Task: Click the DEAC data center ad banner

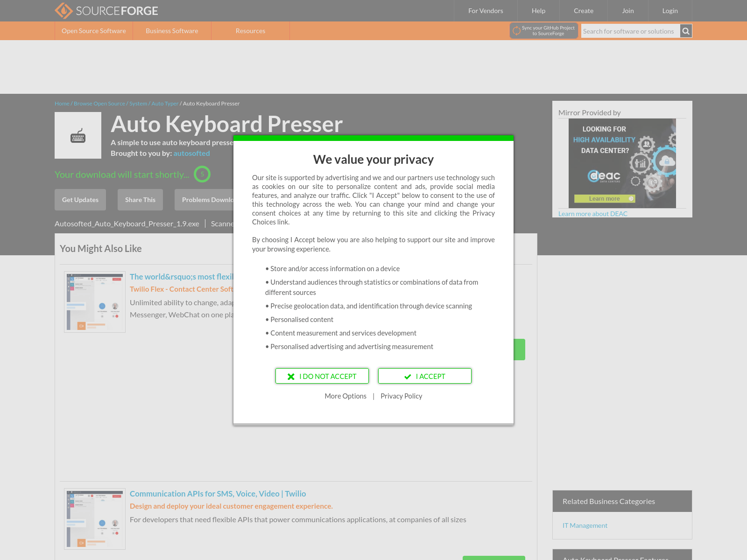Action: click(622, 163)
